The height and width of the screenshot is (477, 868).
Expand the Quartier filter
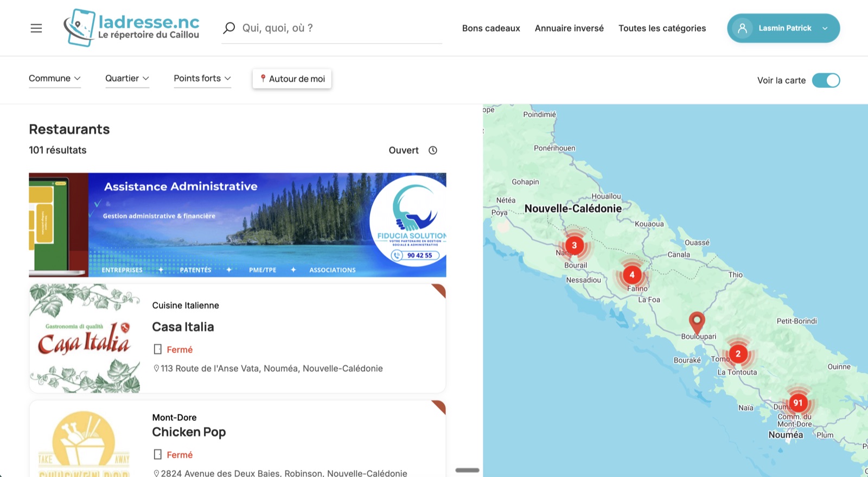[127, 79]
